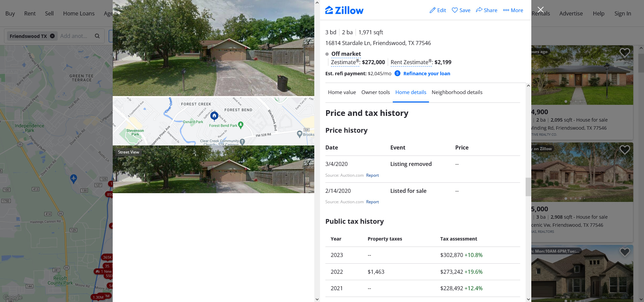
Task: Click the Sign In link
Action: [623, 13]
